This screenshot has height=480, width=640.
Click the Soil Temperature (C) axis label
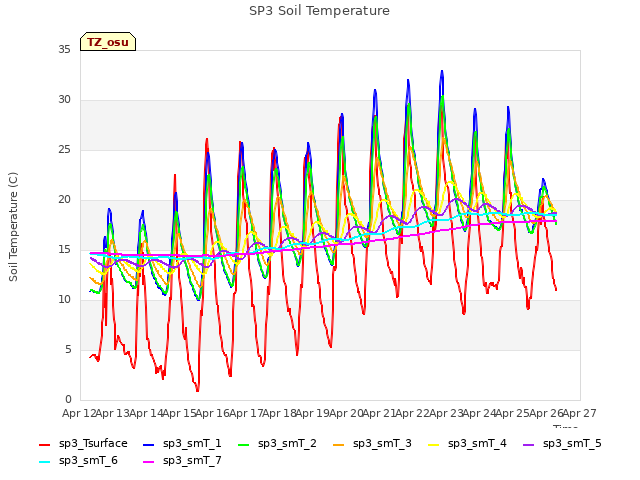(x=13, y=227)
